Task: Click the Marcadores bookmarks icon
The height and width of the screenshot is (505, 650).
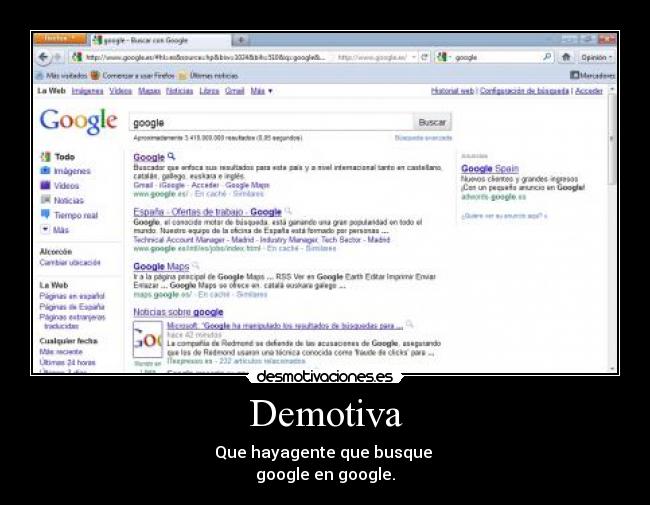Action: [x=574, y=75]
